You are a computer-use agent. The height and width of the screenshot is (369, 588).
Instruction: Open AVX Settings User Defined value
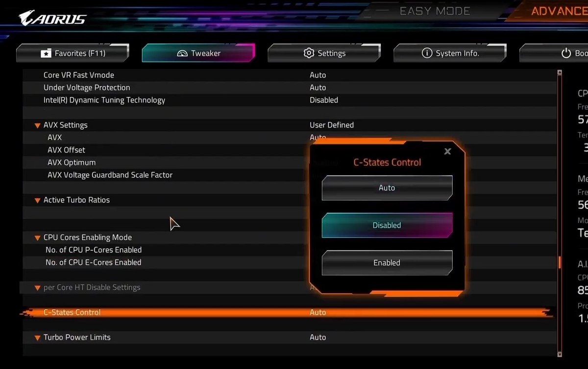click(332, 125)
